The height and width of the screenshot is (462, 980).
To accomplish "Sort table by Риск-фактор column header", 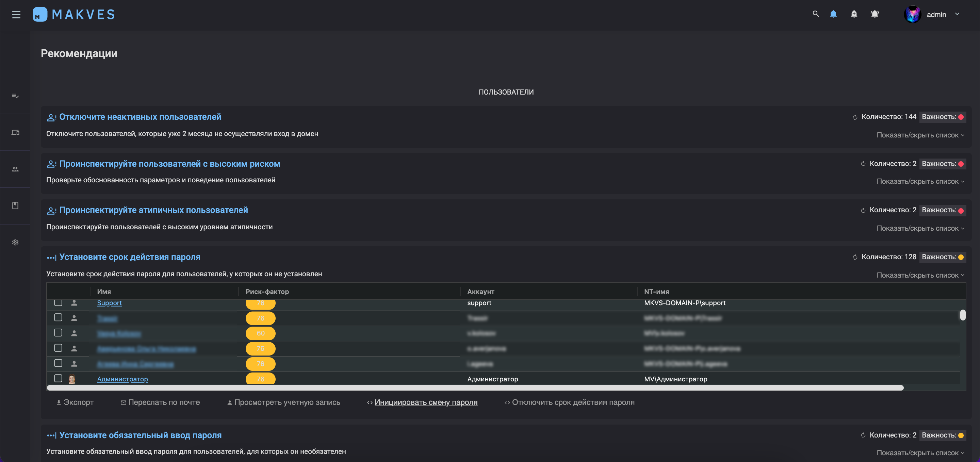I will coord(267,292).
